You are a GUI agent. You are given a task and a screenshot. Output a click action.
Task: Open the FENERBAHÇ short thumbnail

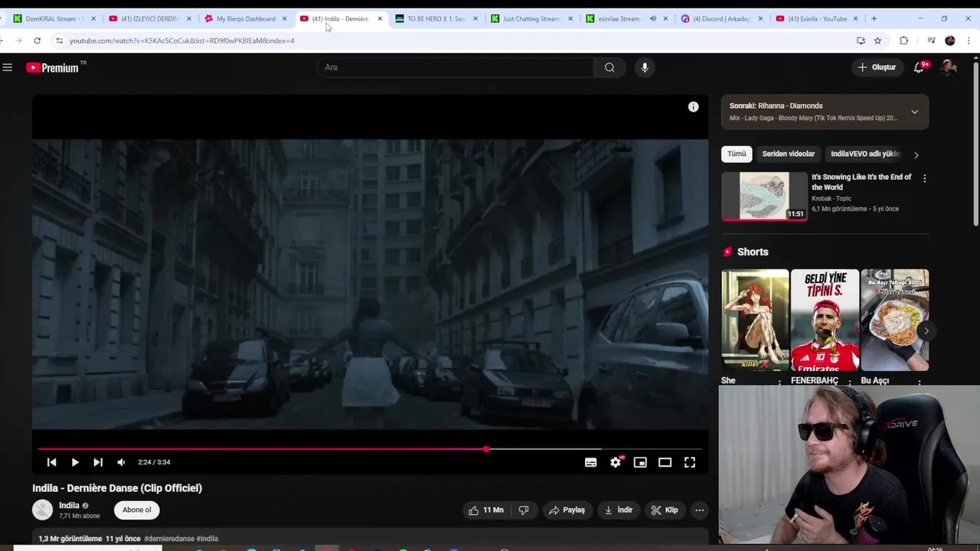click(x=825, y=320)
